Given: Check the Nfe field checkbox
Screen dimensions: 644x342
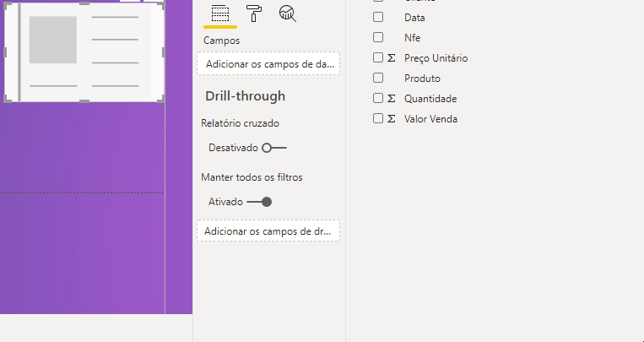Looking at the screenshot, I should click(x=378, y=37).
